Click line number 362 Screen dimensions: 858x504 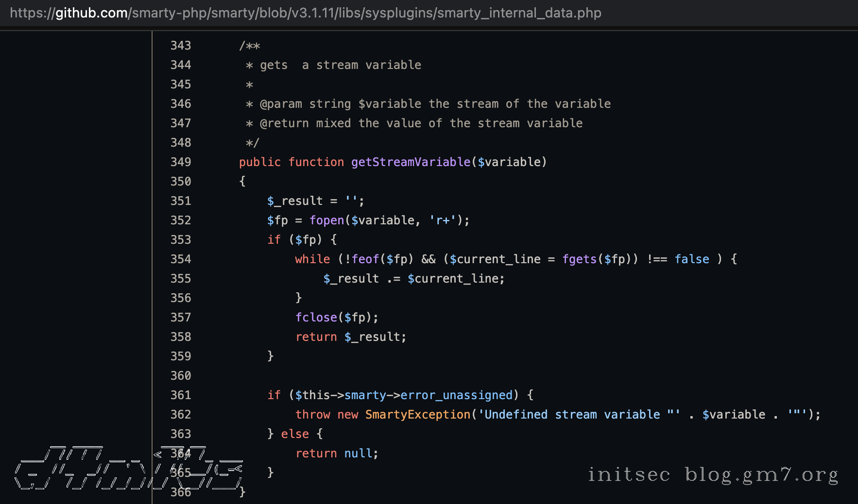pyautogui.click(x=181, y=415)
